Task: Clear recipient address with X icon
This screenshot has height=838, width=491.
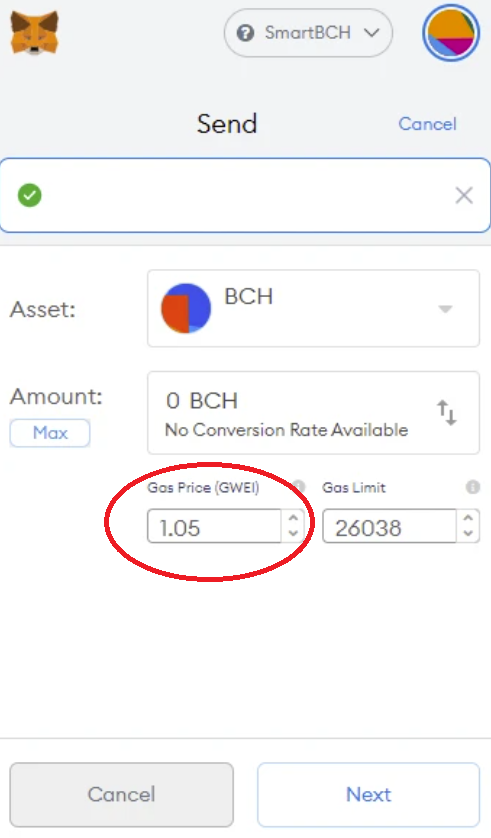Action: point(464,196)
